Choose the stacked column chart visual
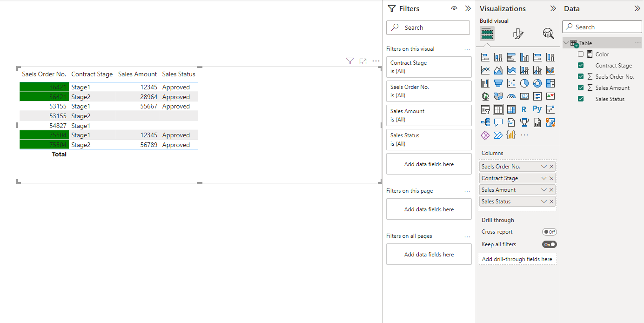The width and height of the screenshot is (644, 323). 498,58
